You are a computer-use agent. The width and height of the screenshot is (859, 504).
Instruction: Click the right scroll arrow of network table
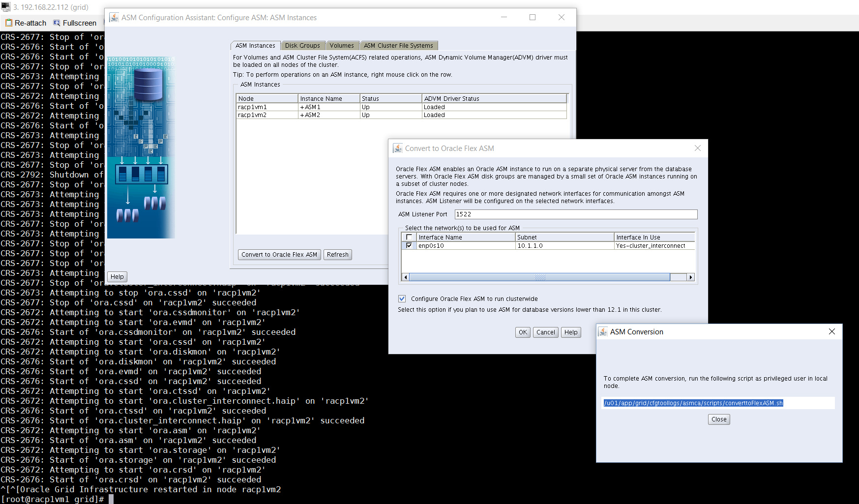point(690,277)
